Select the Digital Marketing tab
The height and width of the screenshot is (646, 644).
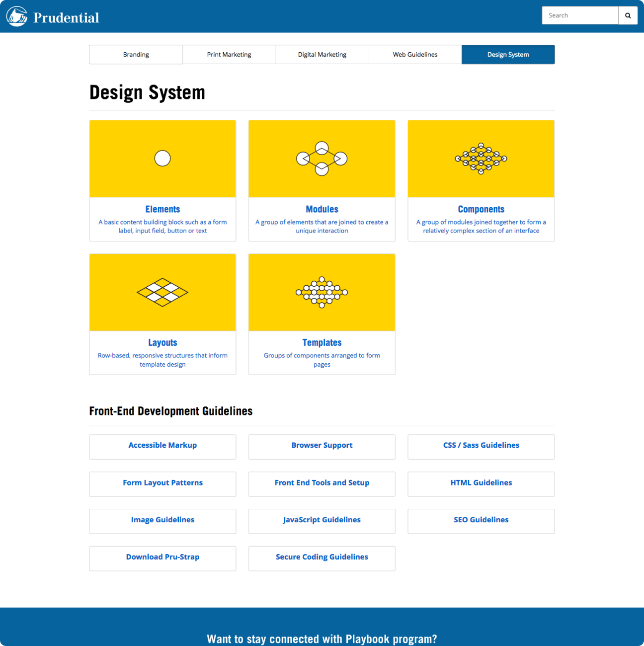(322, 55)
